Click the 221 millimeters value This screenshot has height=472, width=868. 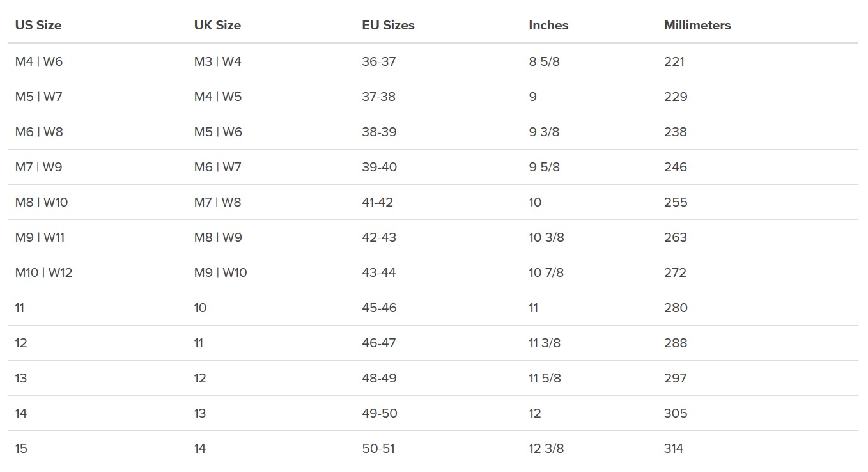click(674, 62)
